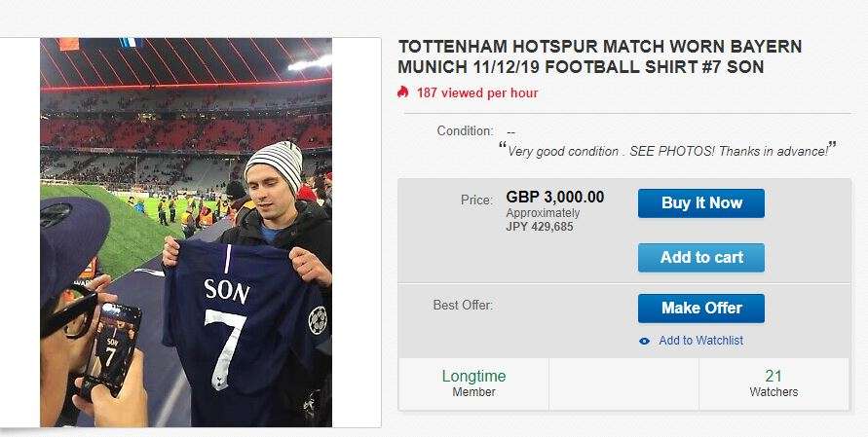
Task: Select the GBP 3,000.00 price
Action: pyautogui.click(x=554, y=197)
